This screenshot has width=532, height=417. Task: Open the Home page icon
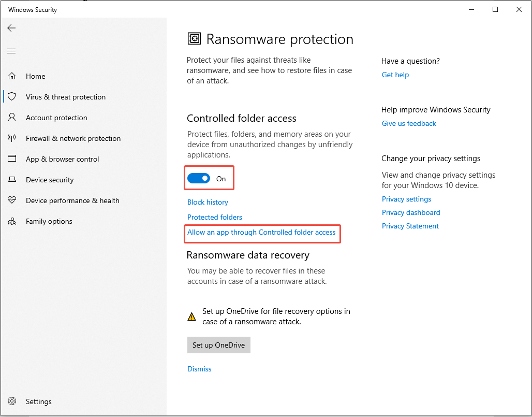pyautogui.click(x=12, y=76)
